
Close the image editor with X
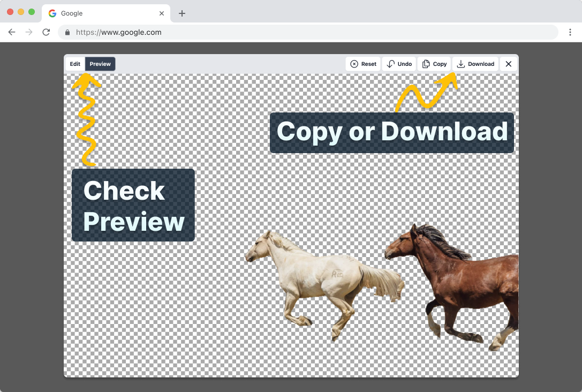point(508,64)
